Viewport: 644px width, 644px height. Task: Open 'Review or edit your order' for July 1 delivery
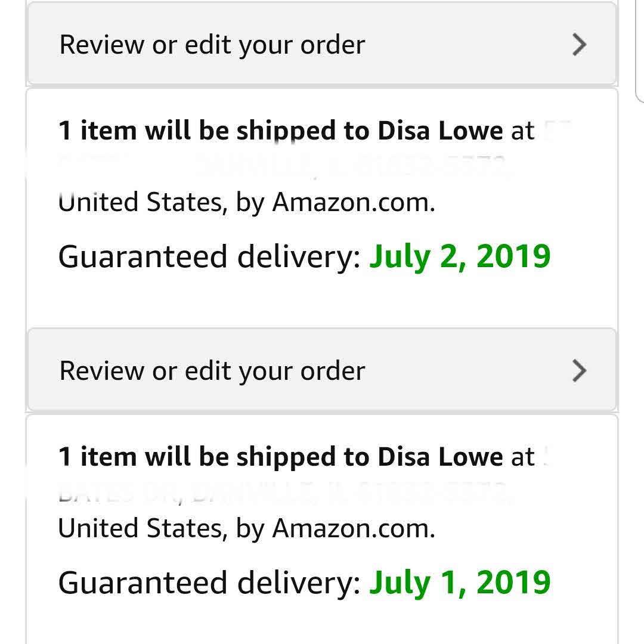click(212, 371)
